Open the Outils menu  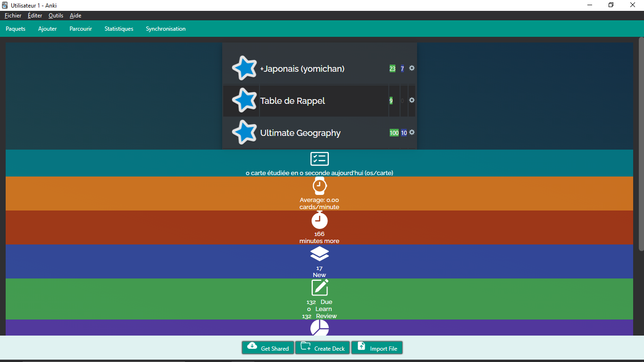tap(56, 16)
